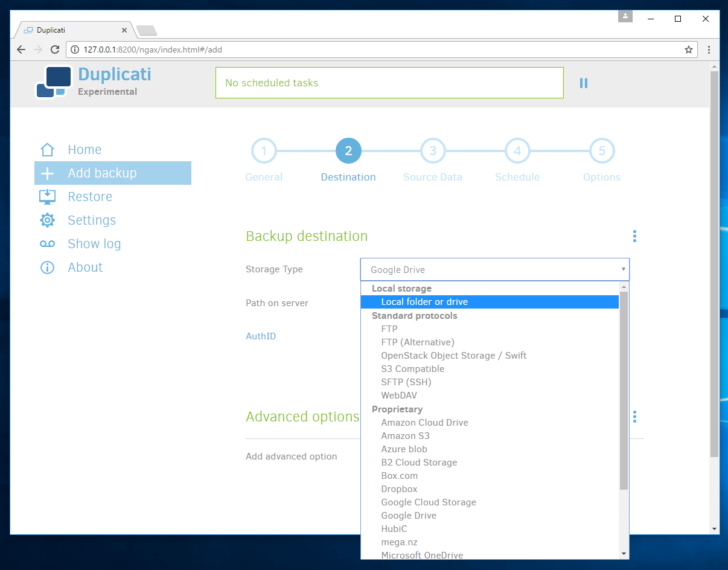Bookmark page with star icon
Screen dimensions: 728x570
688,50
